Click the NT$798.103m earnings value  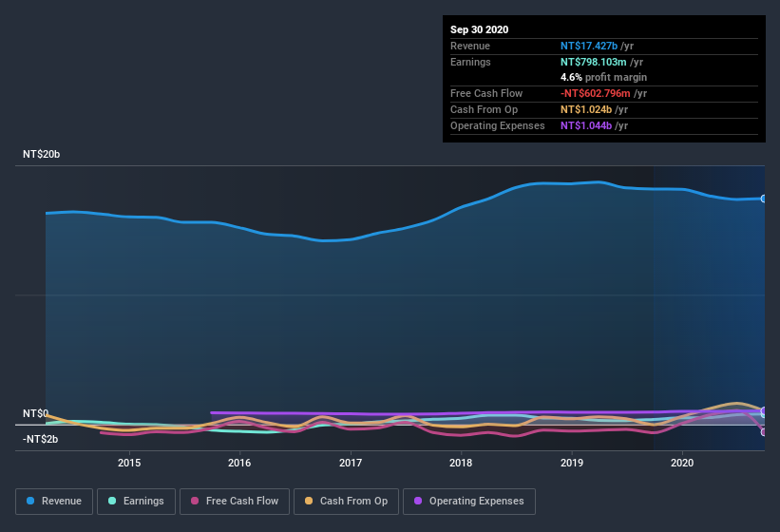[x=594, y=62]
